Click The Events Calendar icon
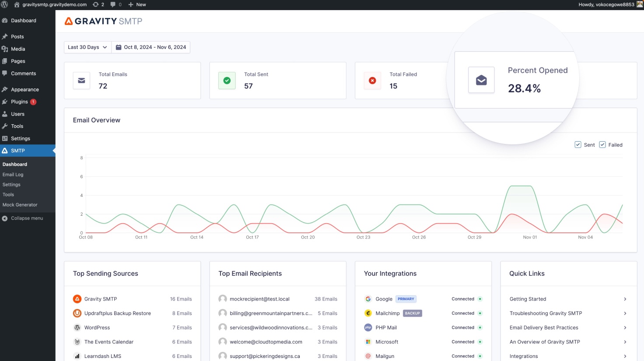Viewport: 644px width, 361px height. (x=77, y=342)
